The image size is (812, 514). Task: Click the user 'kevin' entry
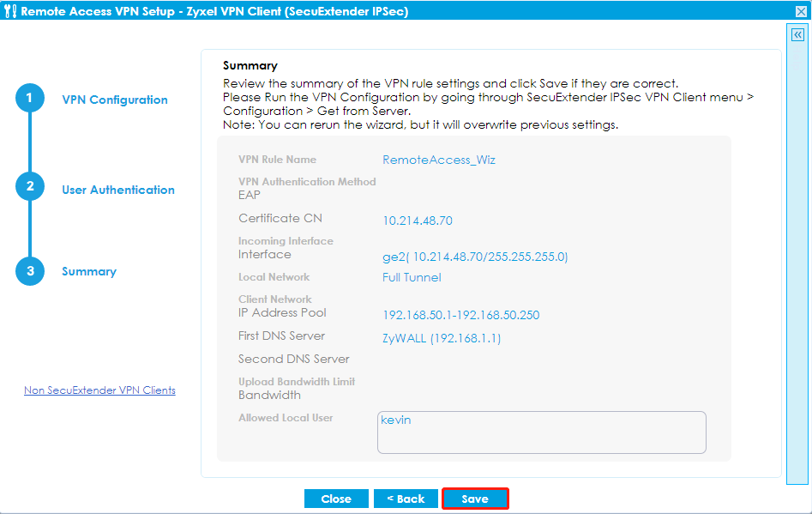[x=395, y=420]
